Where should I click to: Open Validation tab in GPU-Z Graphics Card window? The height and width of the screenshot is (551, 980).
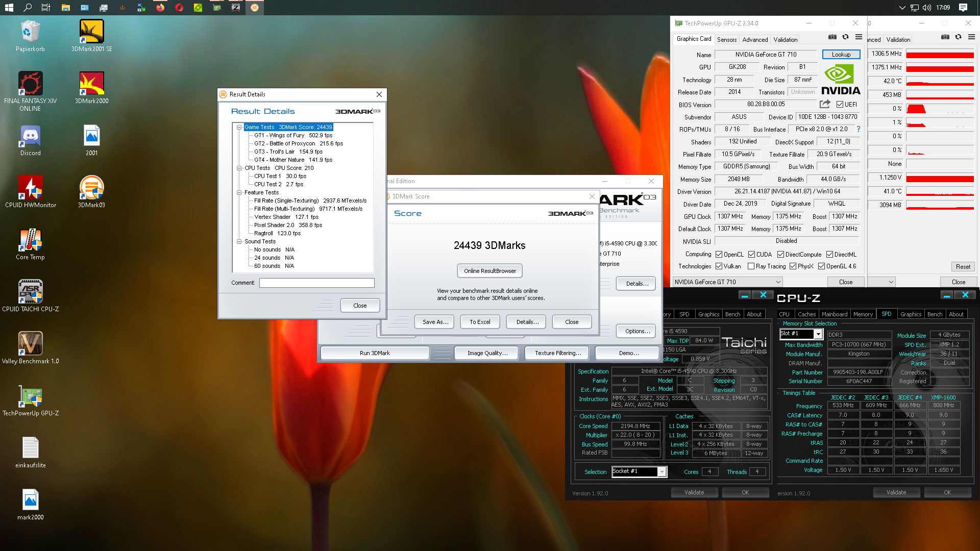pyautogui.click(x=785, y=39)
